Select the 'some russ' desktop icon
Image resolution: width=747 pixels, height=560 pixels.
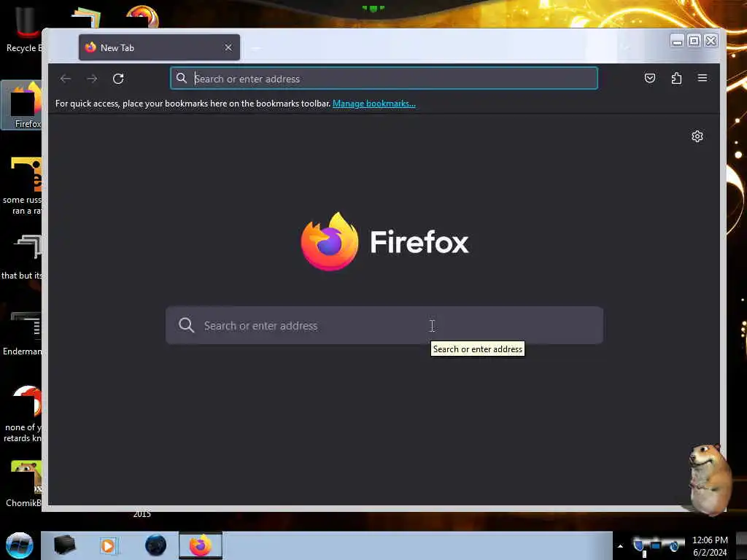[x=21, y=186]
